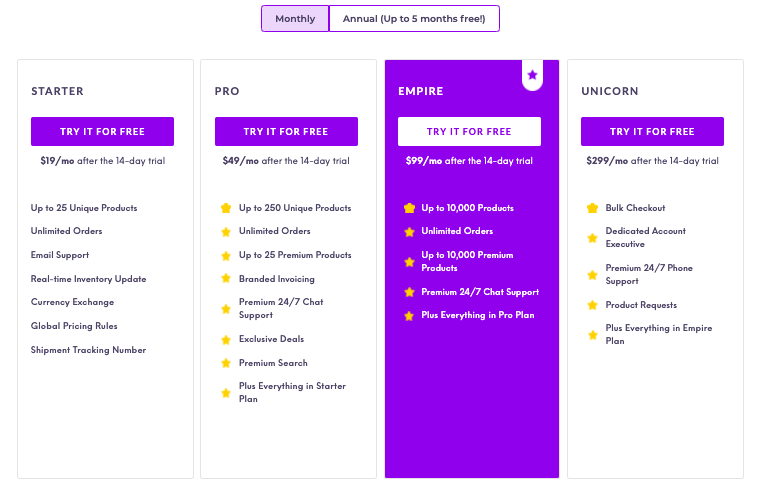This screenshot has height=490, width=761.
Task: Click the Empire plan heading
Action: [x=421, y=91]
